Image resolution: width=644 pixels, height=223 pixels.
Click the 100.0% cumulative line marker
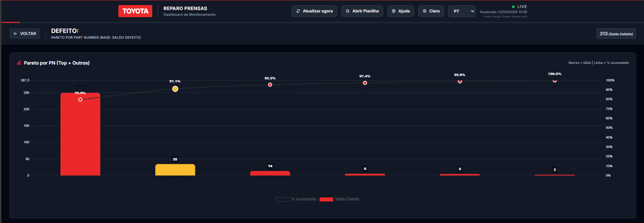click(x=555, y=80)
